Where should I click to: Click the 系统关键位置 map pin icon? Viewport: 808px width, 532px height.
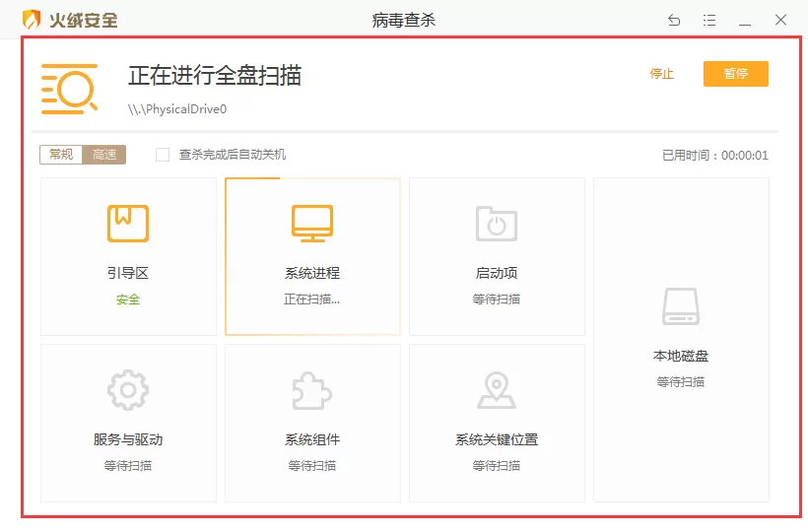(497, 390)
